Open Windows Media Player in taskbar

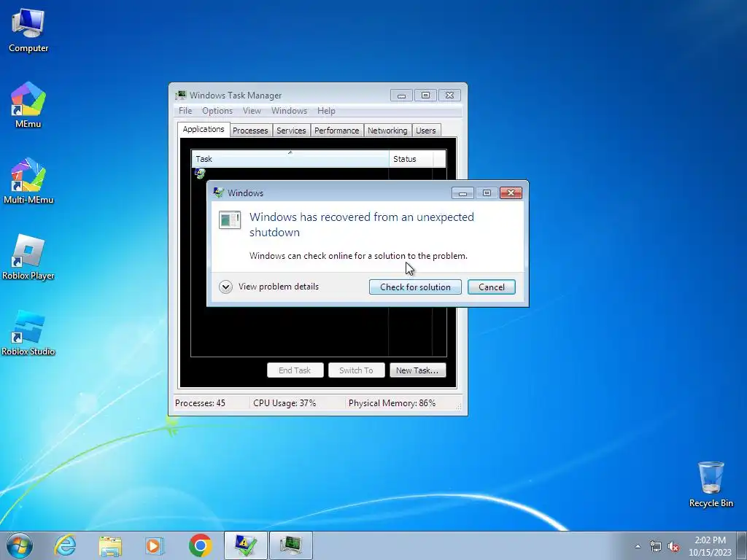[154, 545]
